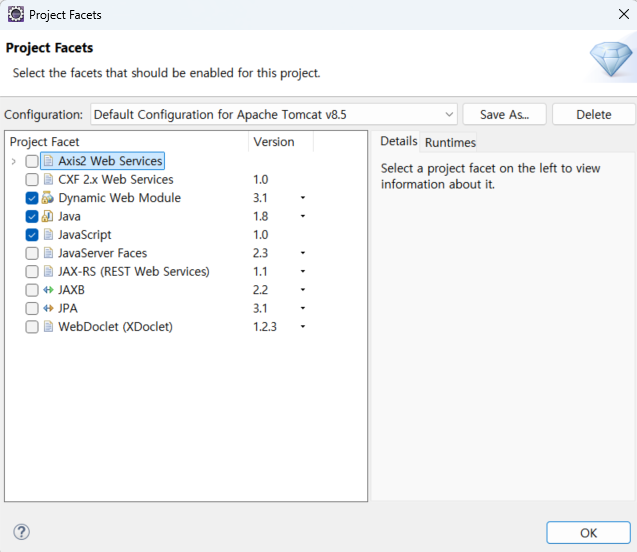Check the JAX-RS (REST Web Services) checkbox
Image resolution: width=637 pixels, height=552 pixels.
(32, 272)
